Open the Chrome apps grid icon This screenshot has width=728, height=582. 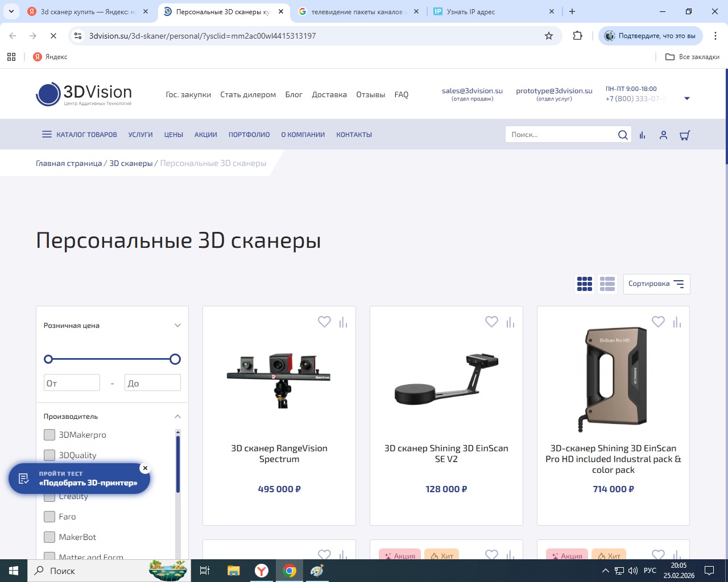pyautogui.click(x=11, y=57)
